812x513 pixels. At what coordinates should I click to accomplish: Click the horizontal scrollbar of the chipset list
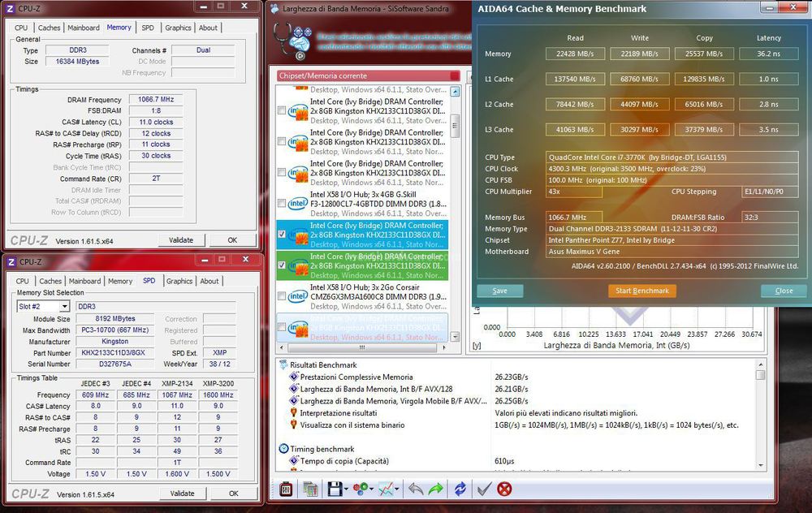pos(363,347)
